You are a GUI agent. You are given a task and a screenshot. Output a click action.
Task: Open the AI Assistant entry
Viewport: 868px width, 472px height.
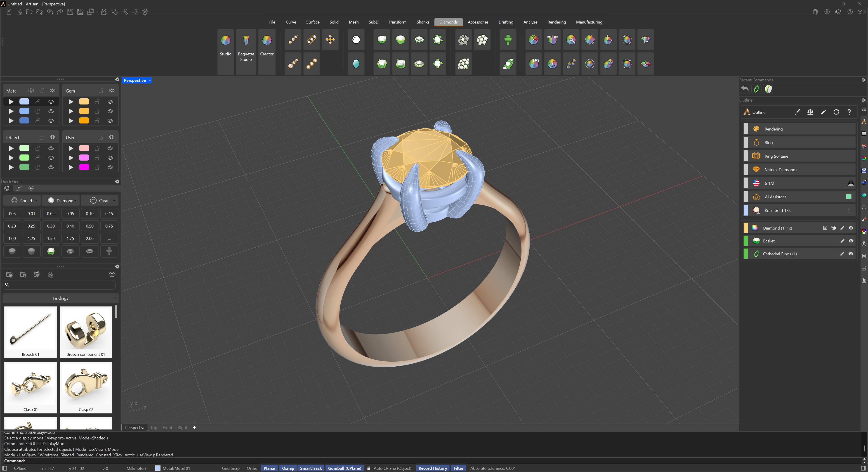(799, 197)
